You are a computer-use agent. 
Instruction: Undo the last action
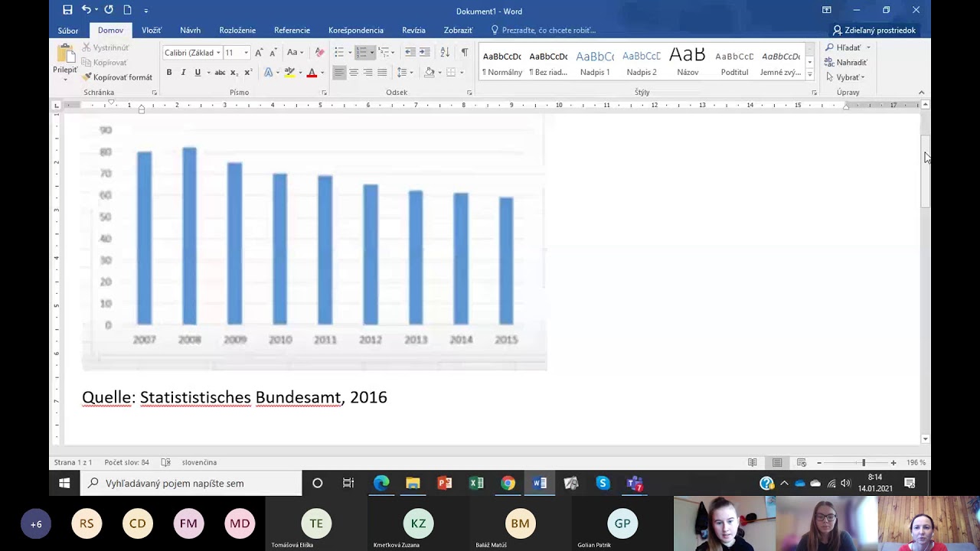tap(86, 10)
